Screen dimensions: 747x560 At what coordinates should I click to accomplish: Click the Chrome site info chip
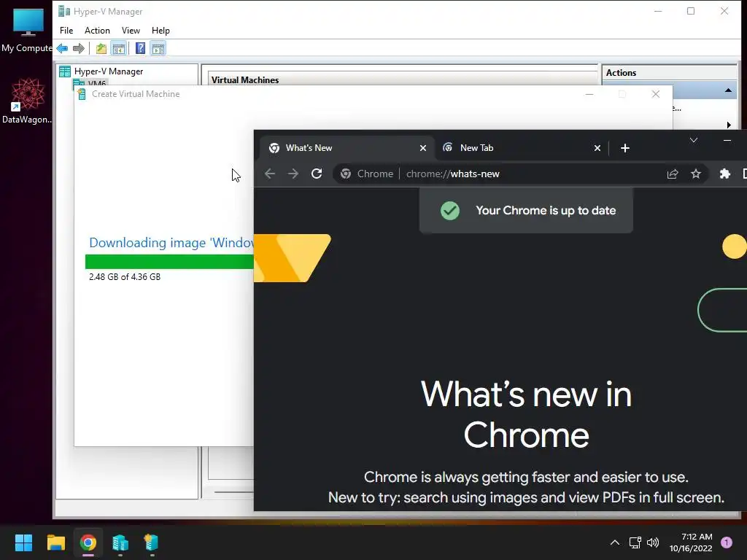click(366, 174)
